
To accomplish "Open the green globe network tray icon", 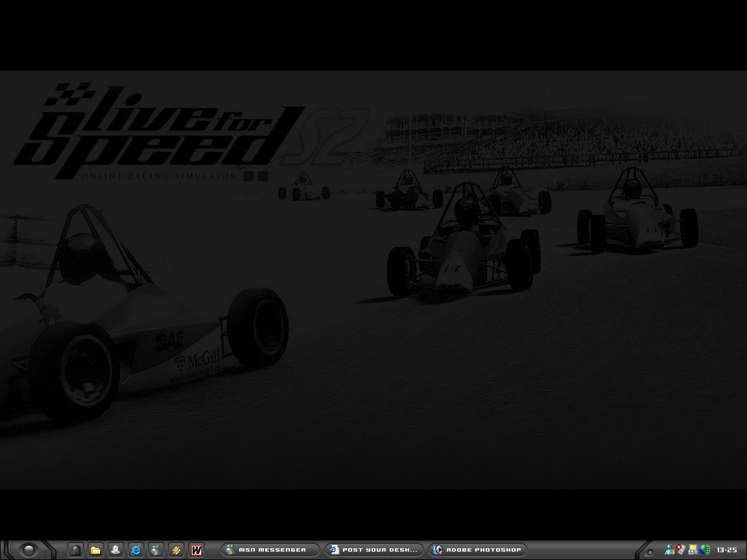I will pyautogui.click(x=705, y=550).
